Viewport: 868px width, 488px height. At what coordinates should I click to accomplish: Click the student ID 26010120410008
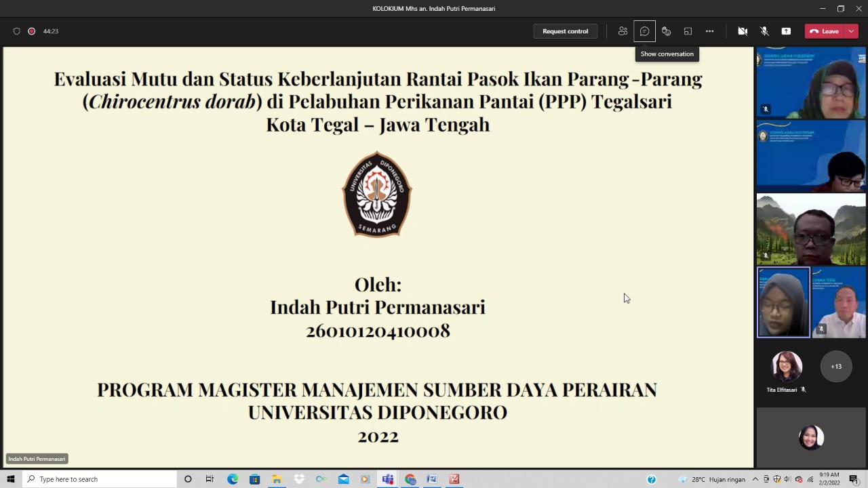378,331
